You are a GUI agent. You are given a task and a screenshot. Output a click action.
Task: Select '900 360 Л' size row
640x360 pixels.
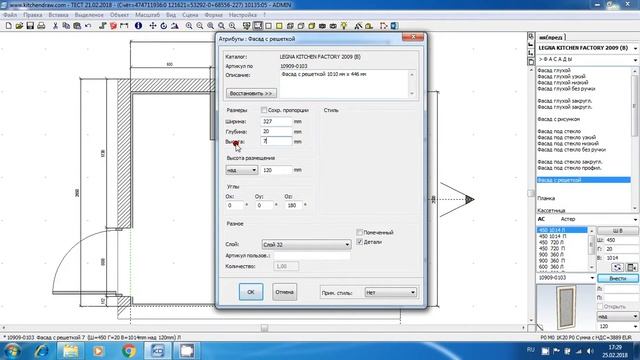[551, 254]
